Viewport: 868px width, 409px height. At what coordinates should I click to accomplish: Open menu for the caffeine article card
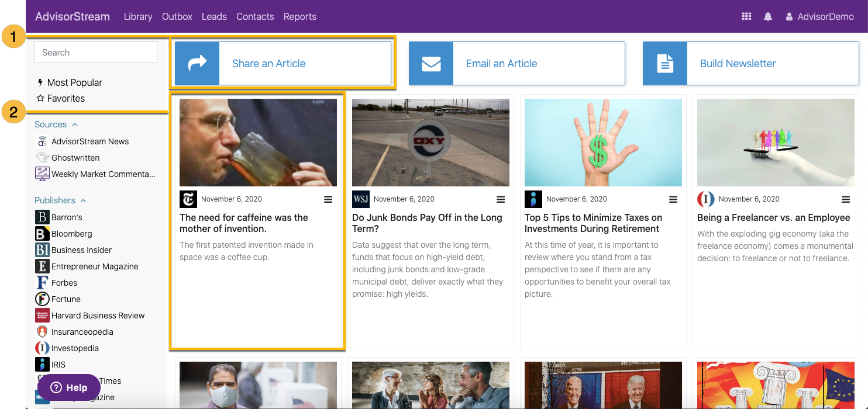[328, 199]
